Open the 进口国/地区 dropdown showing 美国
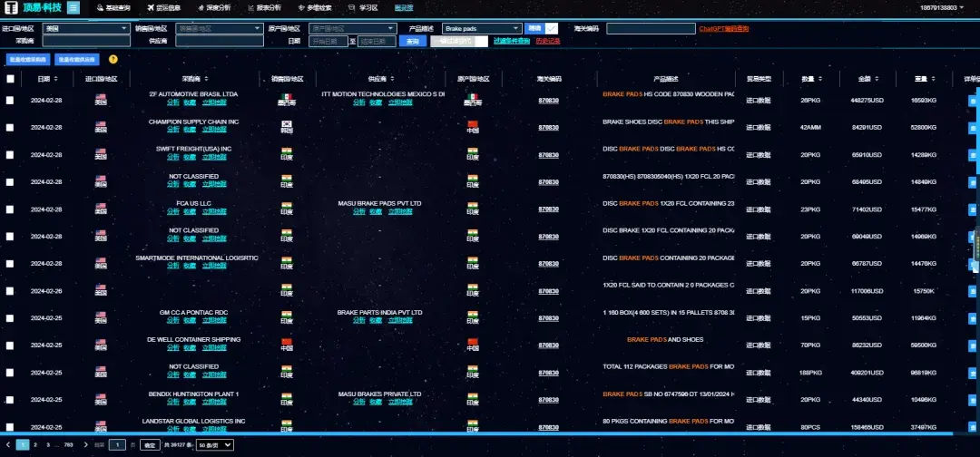Viewport: 980px width, 457px height. [x=86, y=29]
